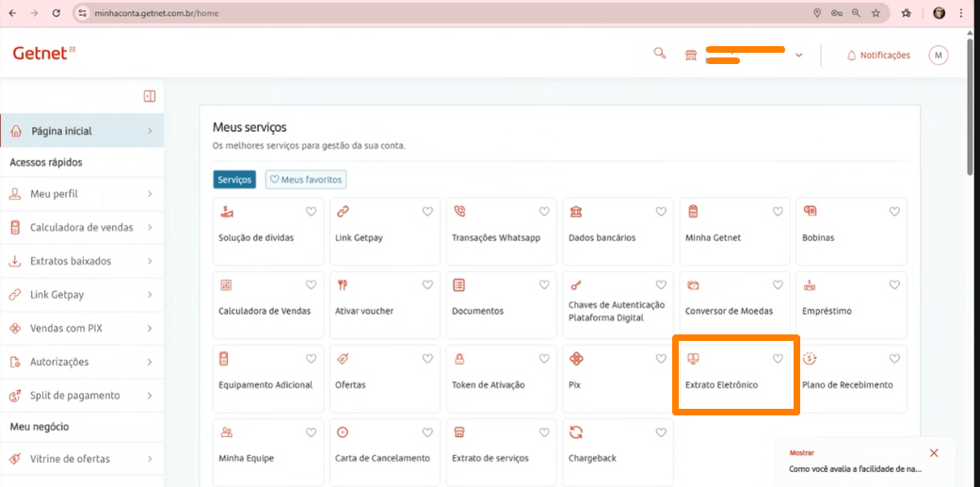This screenshot has height=487, width=980.
Task: Click the browser reload button
Action: 56,13
